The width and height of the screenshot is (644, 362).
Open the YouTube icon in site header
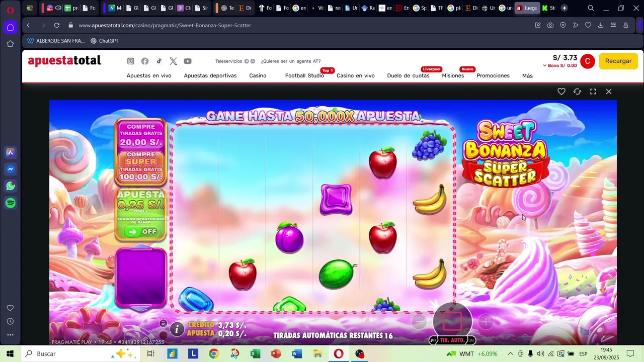click(x=188, y=61)
